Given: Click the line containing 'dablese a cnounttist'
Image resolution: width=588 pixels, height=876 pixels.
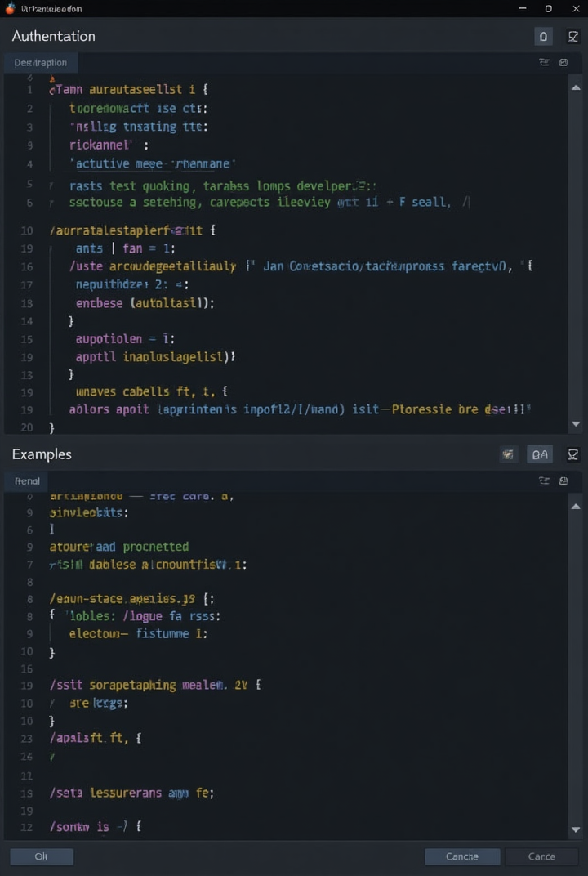Looking at the screenshot, I should [x=149, y=565].
